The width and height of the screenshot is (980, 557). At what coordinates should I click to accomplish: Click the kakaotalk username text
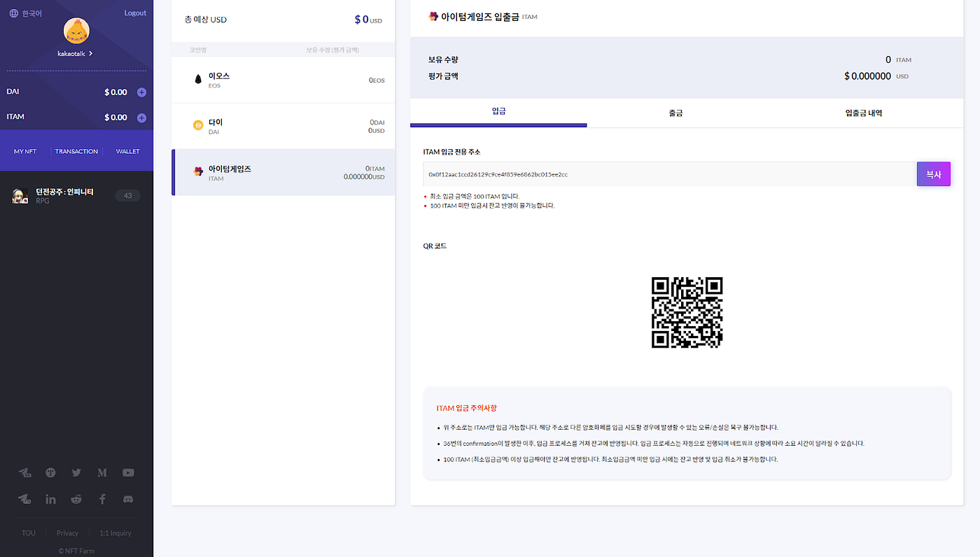coord(71,53)
